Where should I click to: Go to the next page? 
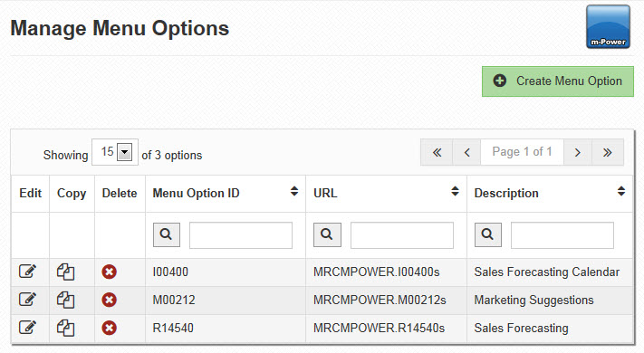coord(578,152)
